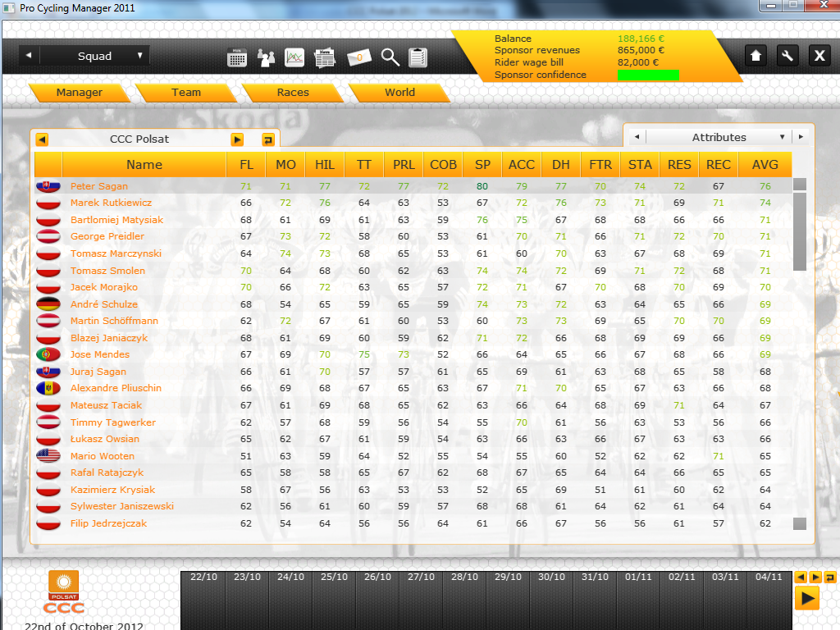
Task: Click the green Sponsor confidence bar
Action: [648, 75]
